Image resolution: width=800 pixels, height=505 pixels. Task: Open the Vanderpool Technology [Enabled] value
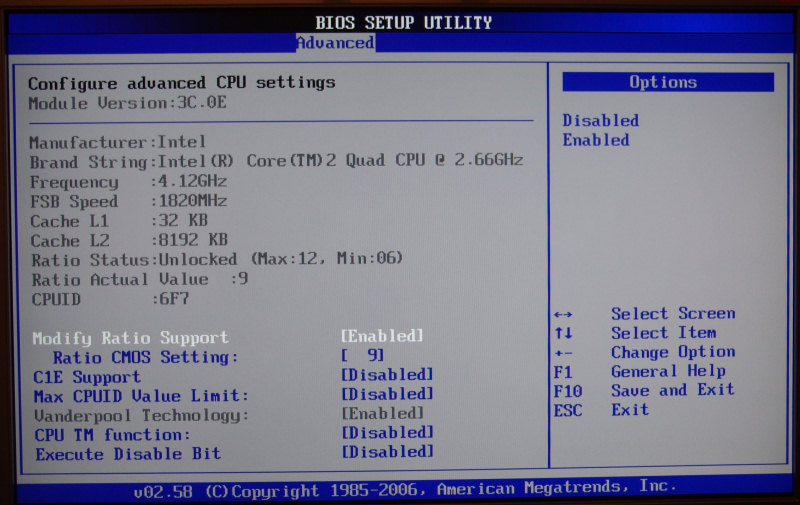point(382,413)
